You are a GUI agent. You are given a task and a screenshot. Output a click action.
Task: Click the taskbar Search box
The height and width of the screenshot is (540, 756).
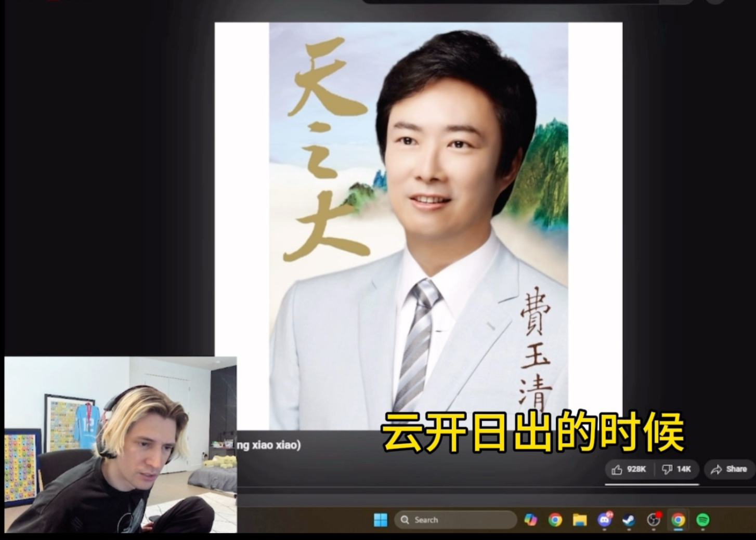(455, 520)
